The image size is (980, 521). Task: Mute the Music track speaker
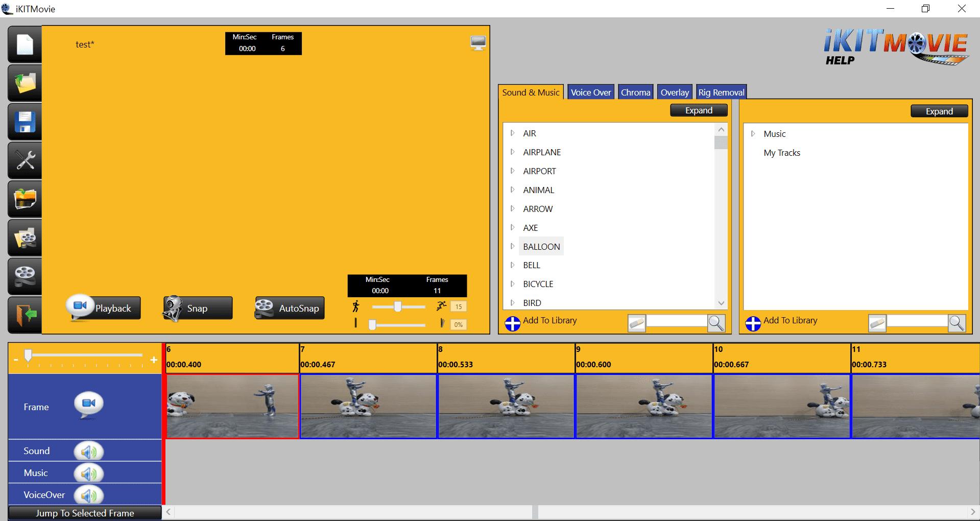(89, 473)
